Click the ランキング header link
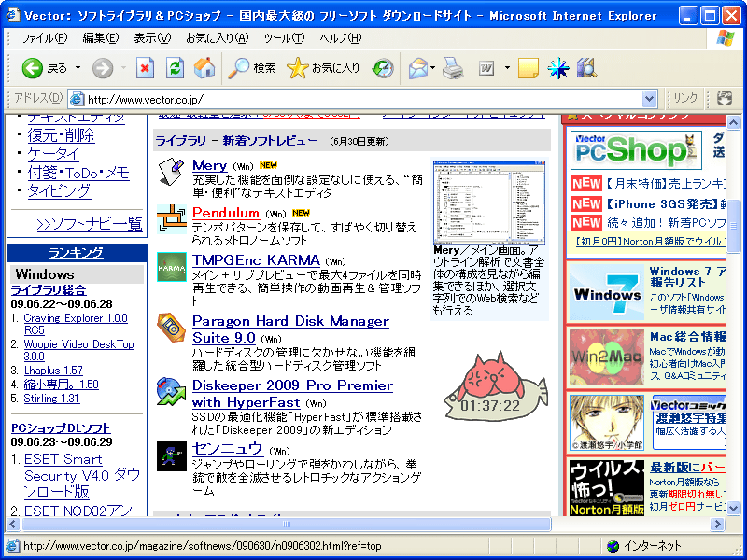 [x=77, y=252]
